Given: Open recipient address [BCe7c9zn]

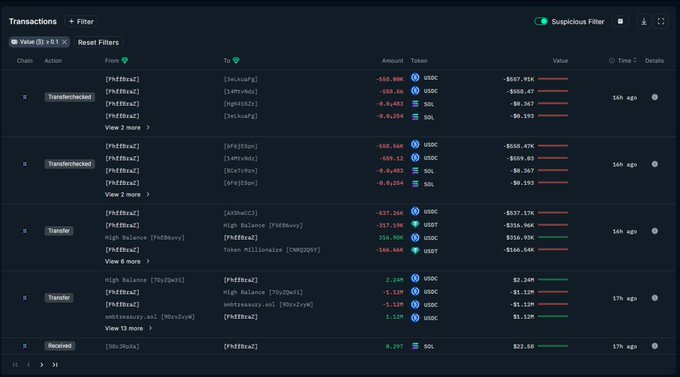Looking at the screenshot, I should coord(241,170).
